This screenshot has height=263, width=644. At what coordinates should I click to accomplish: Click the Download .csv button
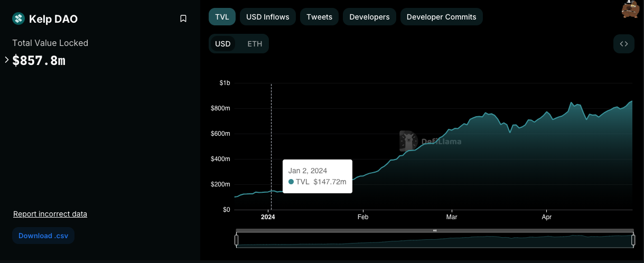pos(43,236)
